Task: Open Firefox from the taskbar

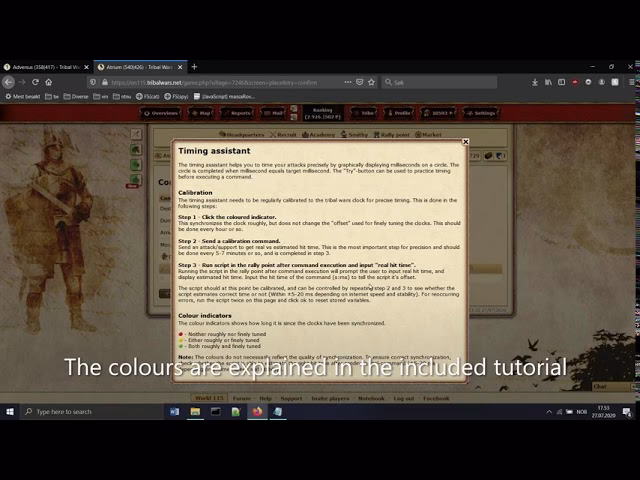Action: 257,411
